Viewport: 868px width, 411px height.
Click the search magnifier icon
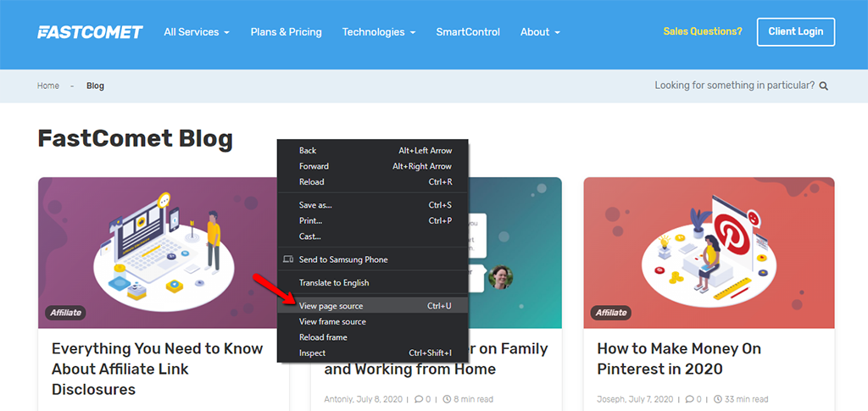824,86
